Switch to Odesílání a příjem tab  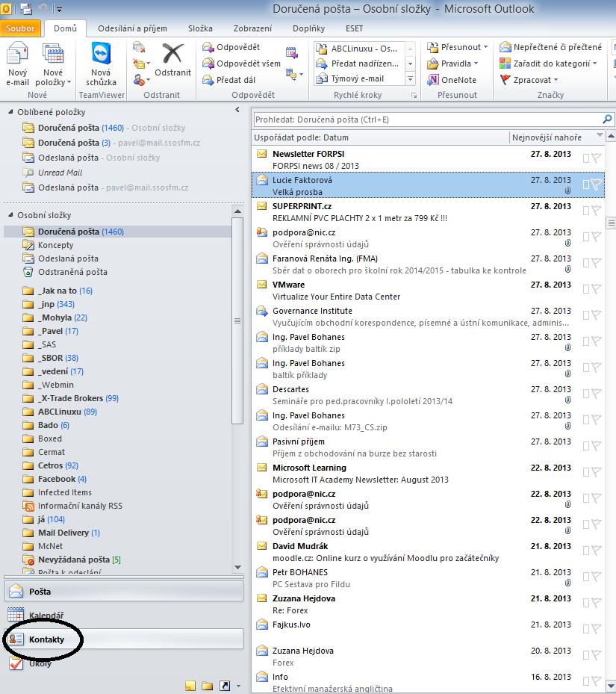tap(132, 28)
